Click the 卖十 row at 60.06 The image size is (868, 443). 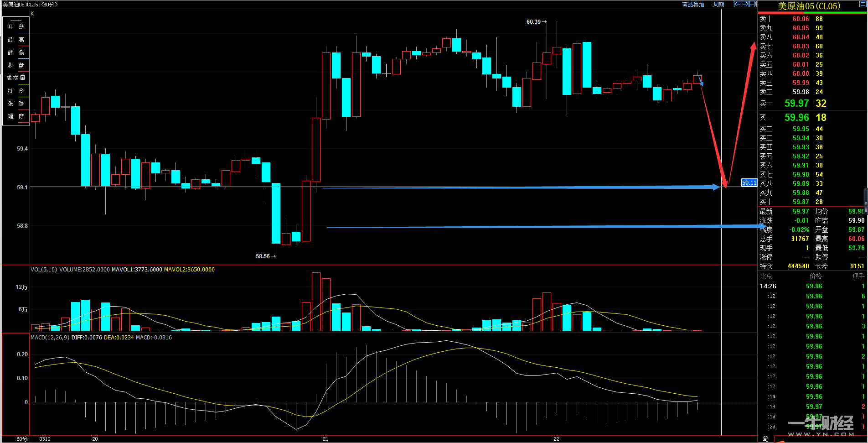(801, 19)
